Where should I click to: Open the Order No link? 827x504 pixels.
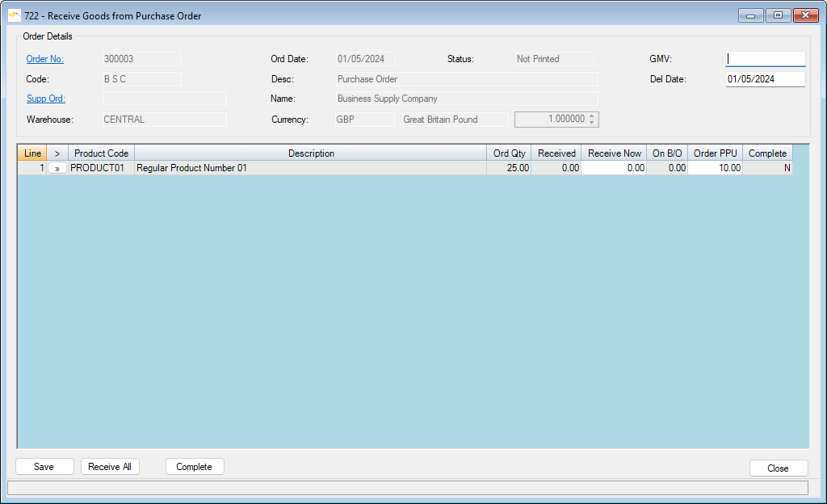[44, 59]
